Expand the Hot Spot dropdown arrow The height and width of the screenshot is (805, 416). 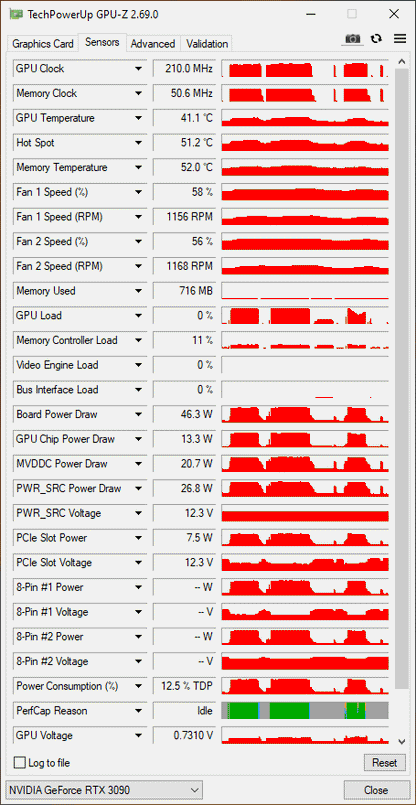pyautogui.click(x=138, y=143)
